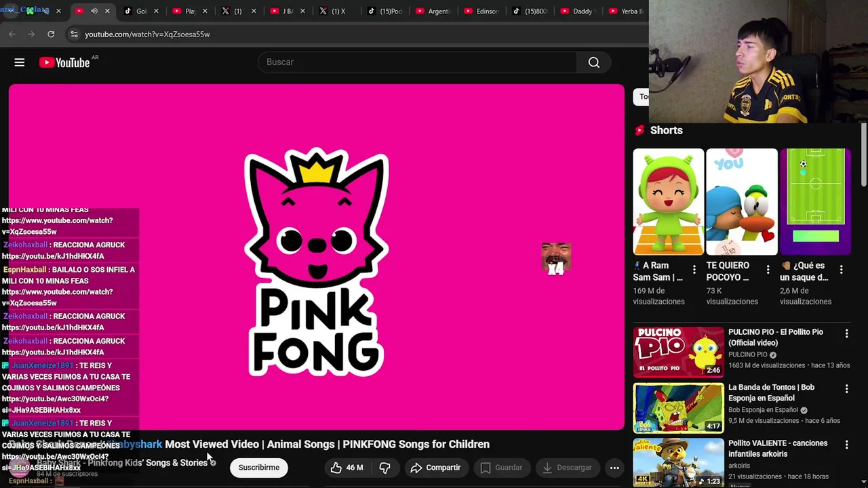The width and height of the screenshot is (868, 488).
Task: Play the 'Pollito VALIENTE' video thumbnail
Action: point(678,463)
